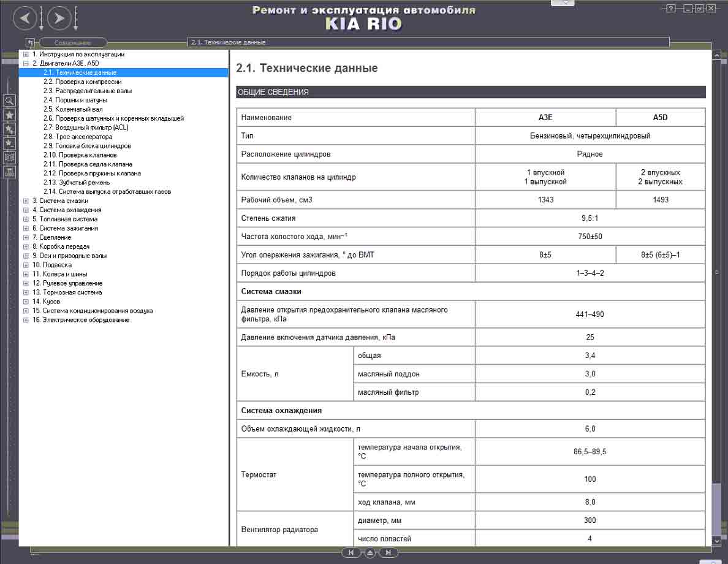Click the '2.1. Технические данные' title bar field

click(x=428, y=42)
